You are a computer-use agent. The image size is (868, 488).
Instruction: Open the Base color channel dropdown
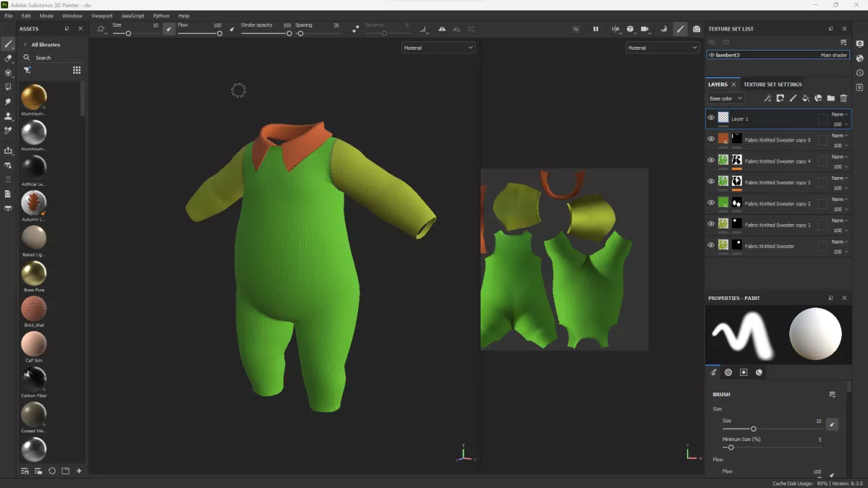[x=726, y=98]
